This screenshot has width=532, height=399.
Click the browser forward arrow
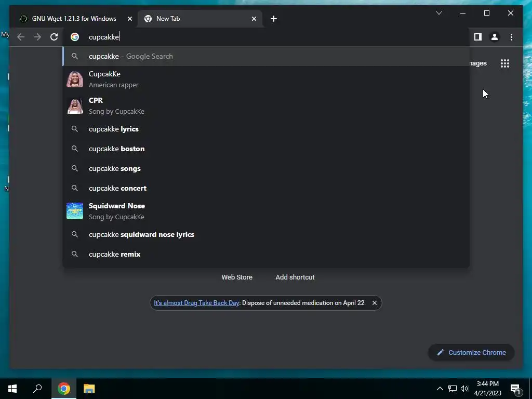37,37
